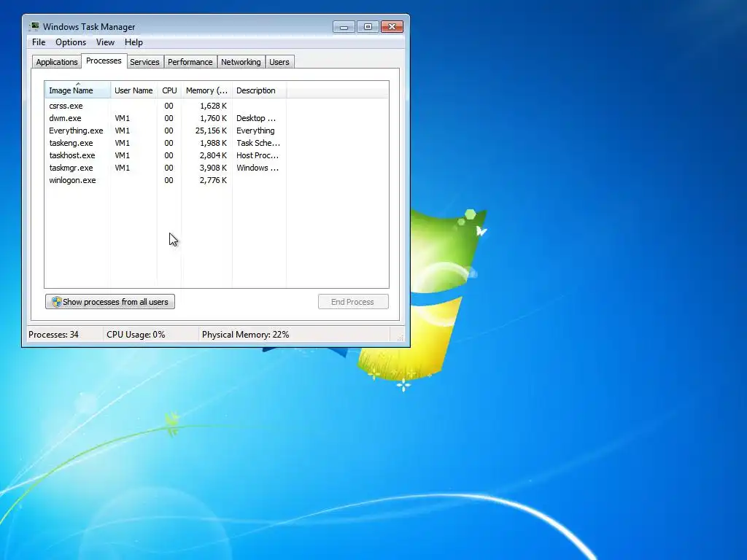The height and width of the screenshot is (560, 747).
Task: Open the View menu
Action: coord(105,42)
